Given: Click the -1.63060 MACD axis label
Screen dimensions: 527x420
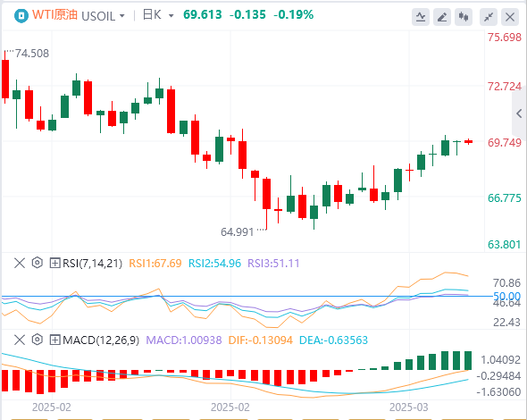Looking at the screenshot, I should (498, 391).
